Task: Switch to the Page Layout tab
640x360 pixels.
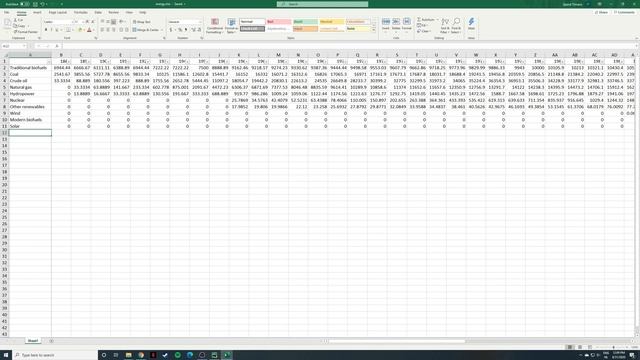Action: point(58,13)
